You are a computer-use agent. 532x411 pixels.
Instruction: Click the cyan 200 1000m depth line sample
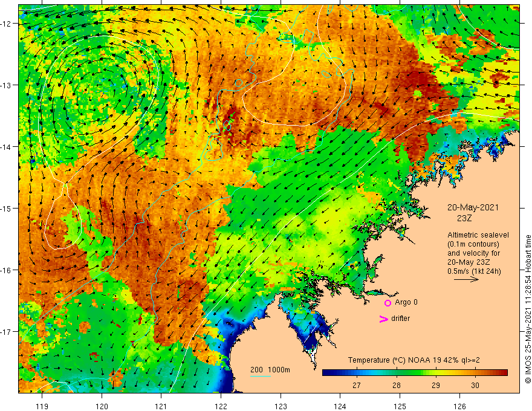(x=261, y=376)
